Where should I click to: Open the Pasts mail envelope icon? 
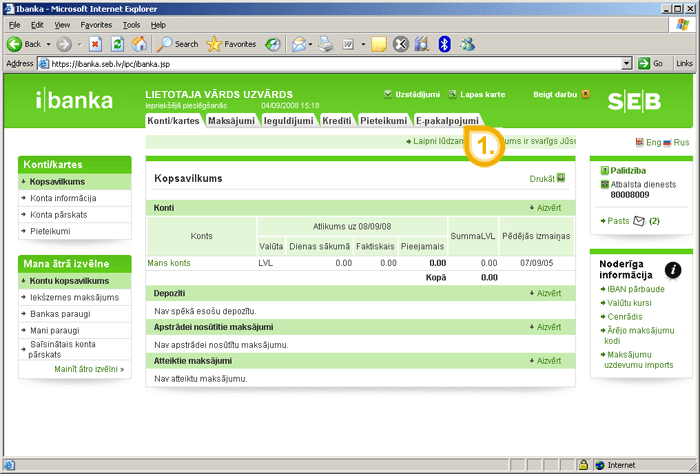(639, 221)
